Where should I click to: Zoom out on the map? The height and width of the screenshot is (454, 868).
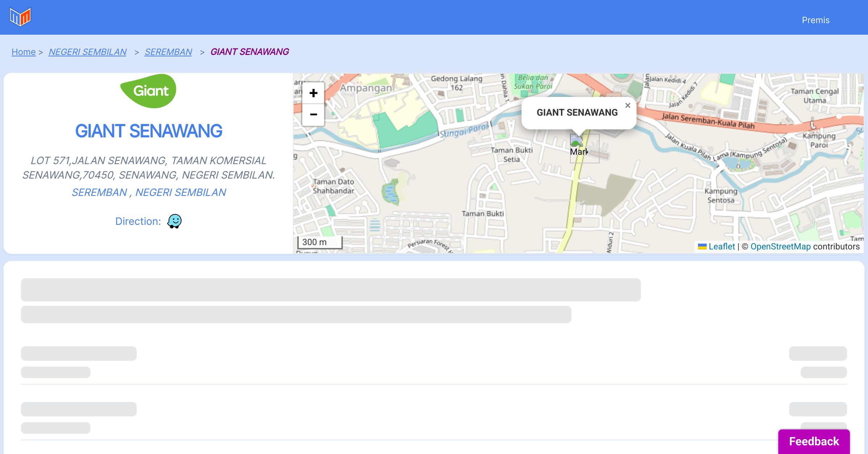[x=313, y=115]
